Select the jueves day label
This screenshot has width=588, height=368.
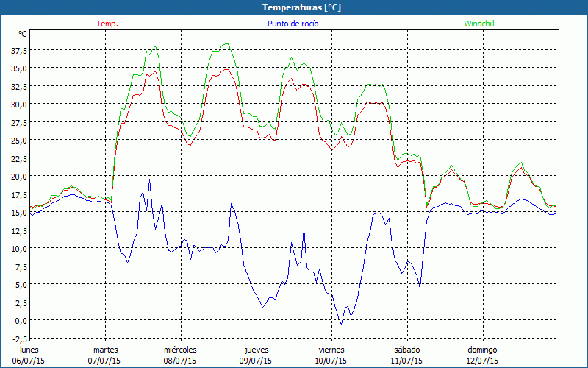pyautogui.click(x=256, y=350)
